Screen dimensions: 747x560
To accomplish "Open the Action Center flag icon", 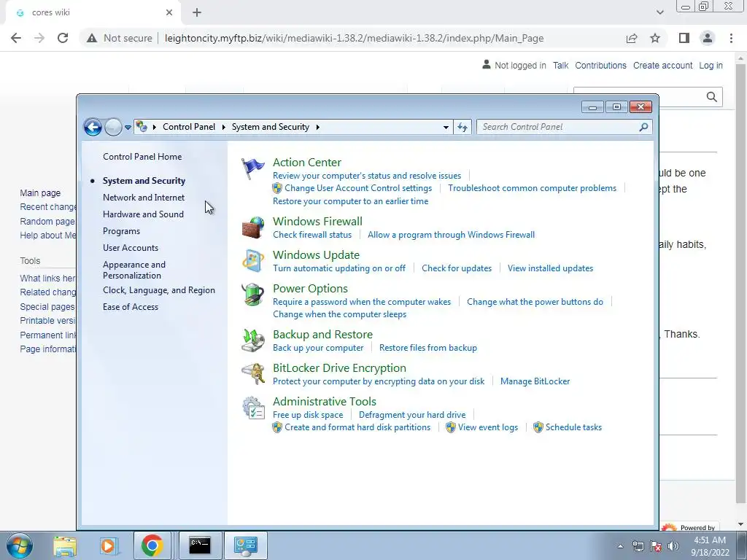I will (x=252, y=168).
